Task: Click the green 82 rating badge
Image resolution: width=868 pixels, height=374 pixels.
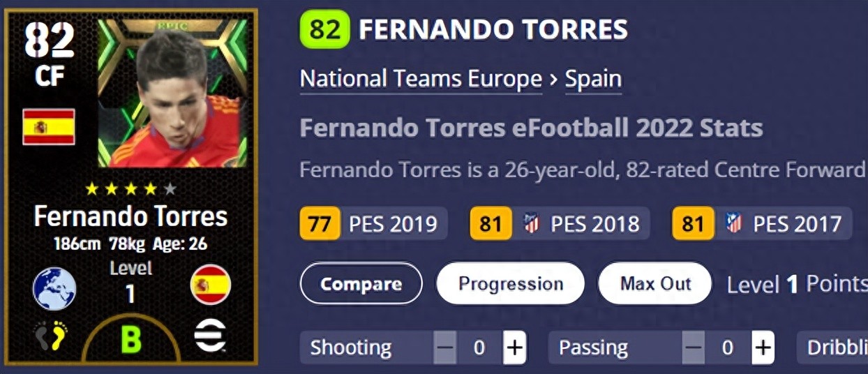Action: [x=324, y=30]
